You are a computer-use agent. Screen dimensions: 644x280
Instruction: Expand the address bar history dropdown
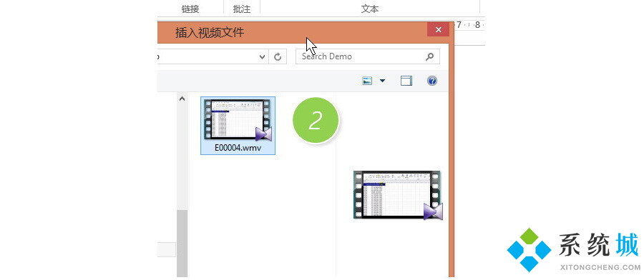point(263,57)
